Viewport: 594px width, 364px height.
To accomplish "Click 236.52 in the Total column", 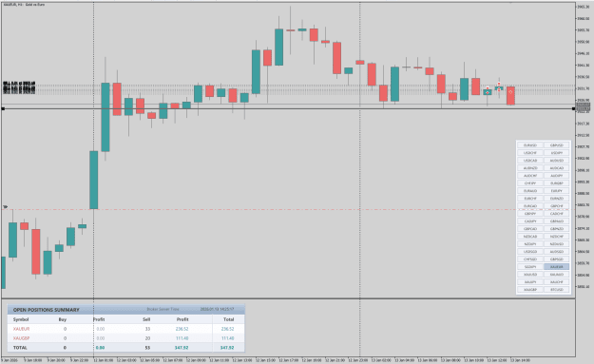I will coord(227,329).
